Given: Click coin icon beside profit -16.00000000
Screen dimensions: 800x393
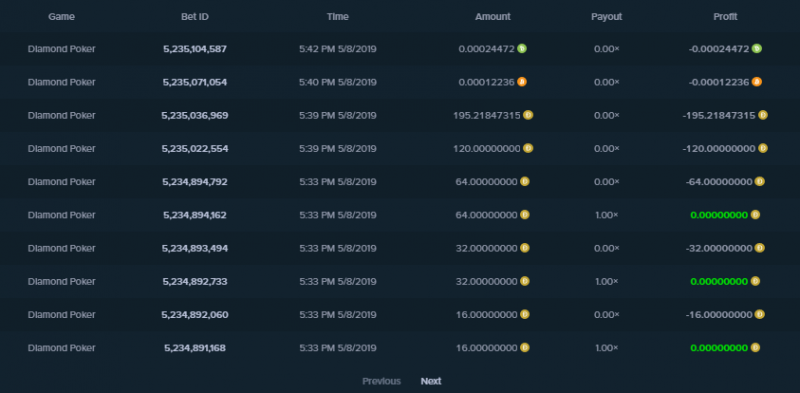Looking at the screenshot, I should pyautogui.click(x=760, y=314).
